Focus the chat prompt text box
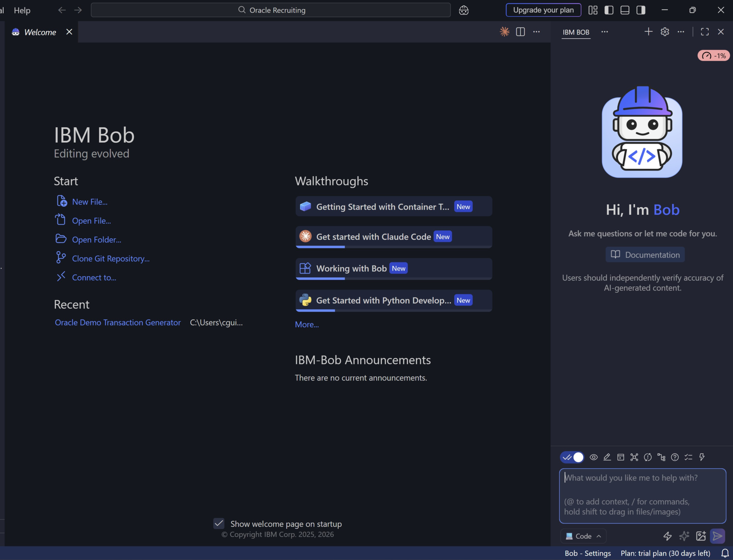The height and width of the screenshot is (560, 733). pyautogui.click(x=643, y=496)
